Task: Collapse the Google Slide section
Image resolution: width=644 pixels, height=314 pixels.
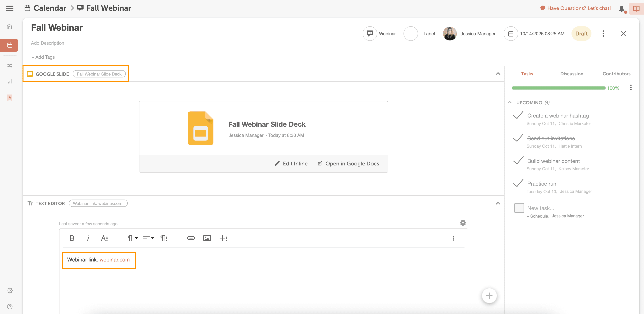Action: click(498, 74)
